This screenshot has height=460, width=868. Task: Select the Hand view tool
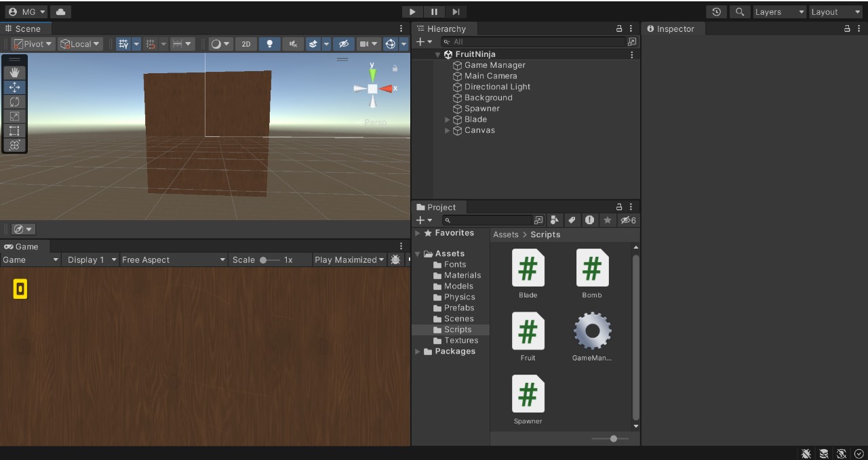tap(14, 72)
